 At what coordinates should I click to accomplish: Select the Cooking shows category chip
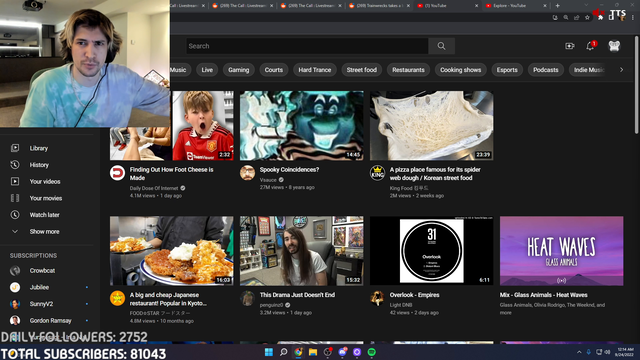coord(460,70)
